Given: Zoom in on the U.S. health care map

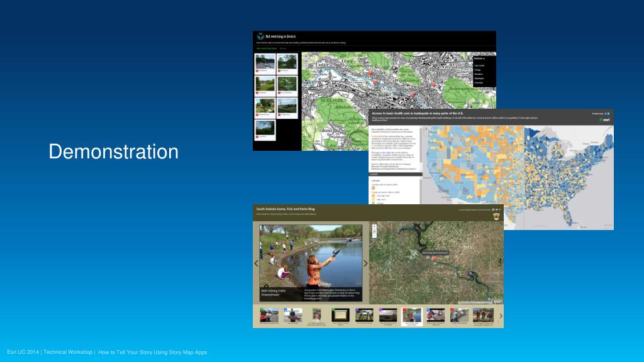Looking at the screenshot, I should (x=426, y=129).
